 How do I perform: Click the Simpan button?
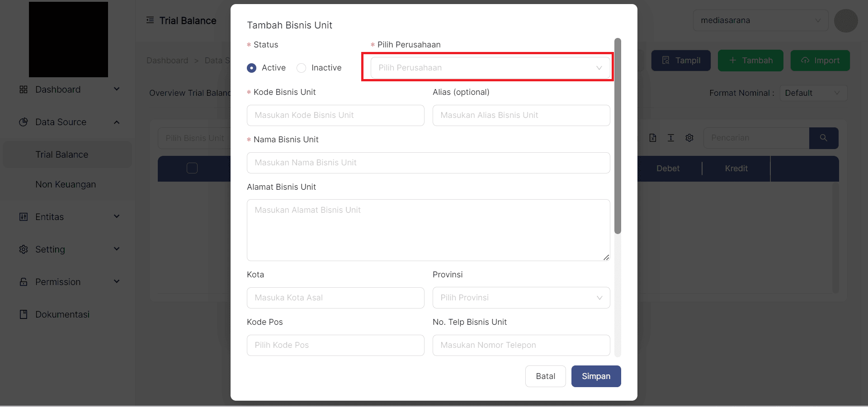(x=596, y=376)
